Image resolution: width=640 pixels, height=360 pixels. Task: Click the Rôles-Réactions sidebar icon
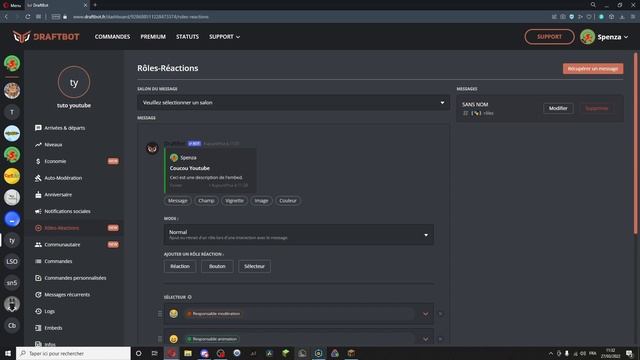pyautogui.click(x=38, y=228)
